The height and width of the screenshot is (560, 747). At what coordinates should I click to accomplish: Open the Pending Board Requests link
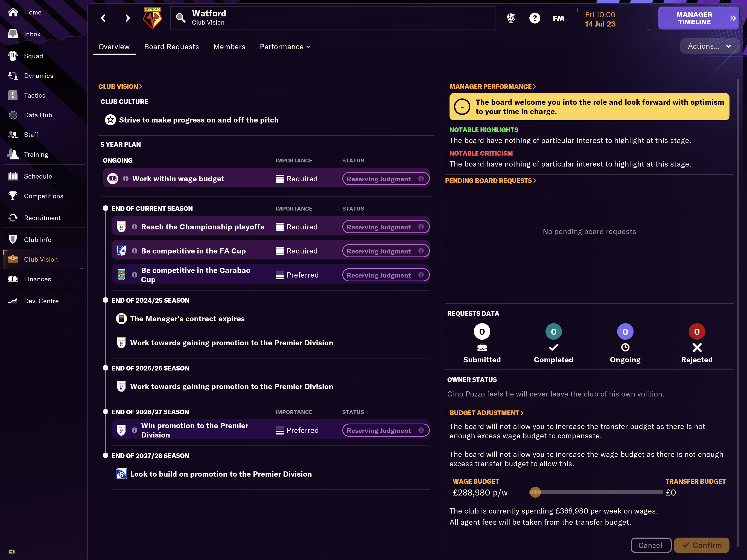pos(490,181)
